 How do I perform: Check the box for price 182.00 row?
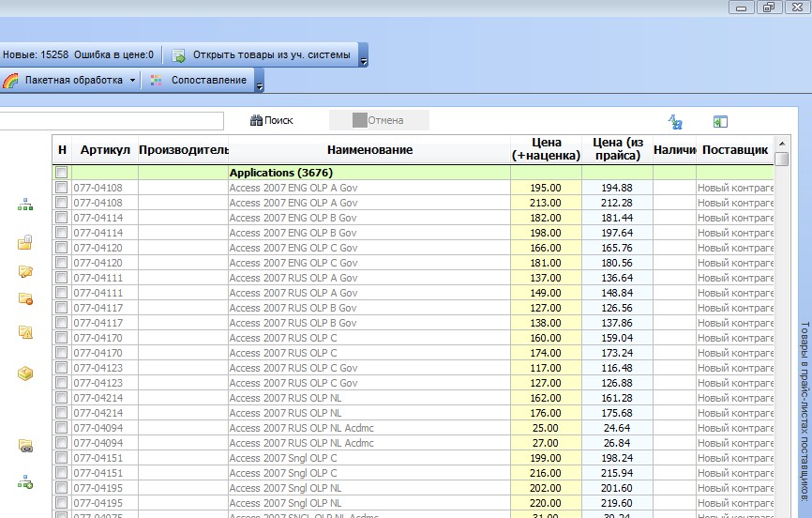pos(62,218)
